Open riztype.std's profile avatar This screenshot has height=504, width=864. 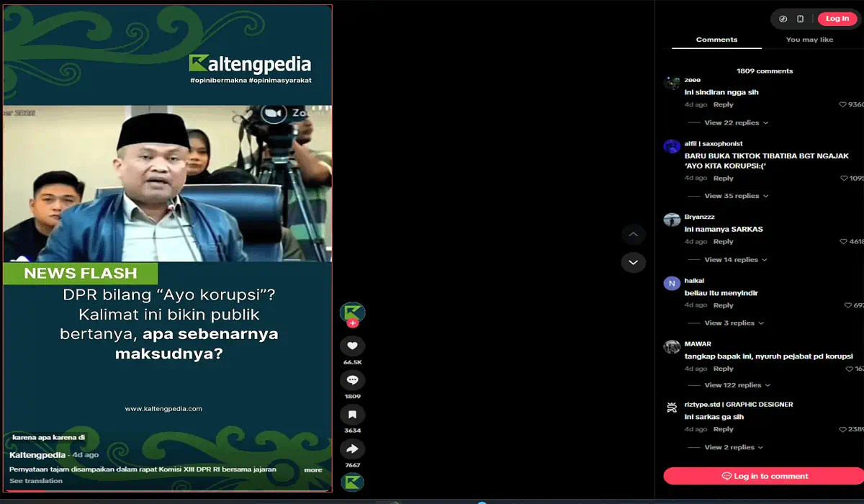click(x=672, y=408)
